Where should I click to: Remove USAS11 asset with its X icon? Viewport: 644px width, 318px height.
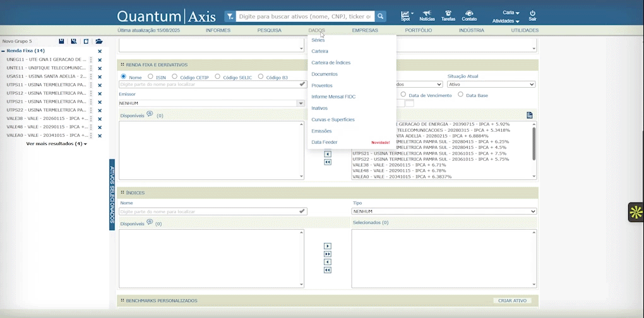pos(100,77)
